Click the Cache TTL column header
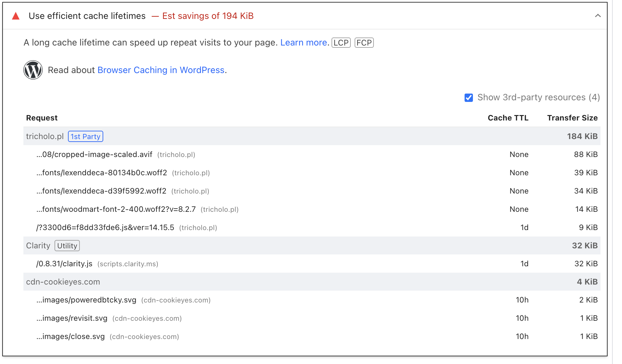This screenshot has height=364, width=622. [508, 118]
